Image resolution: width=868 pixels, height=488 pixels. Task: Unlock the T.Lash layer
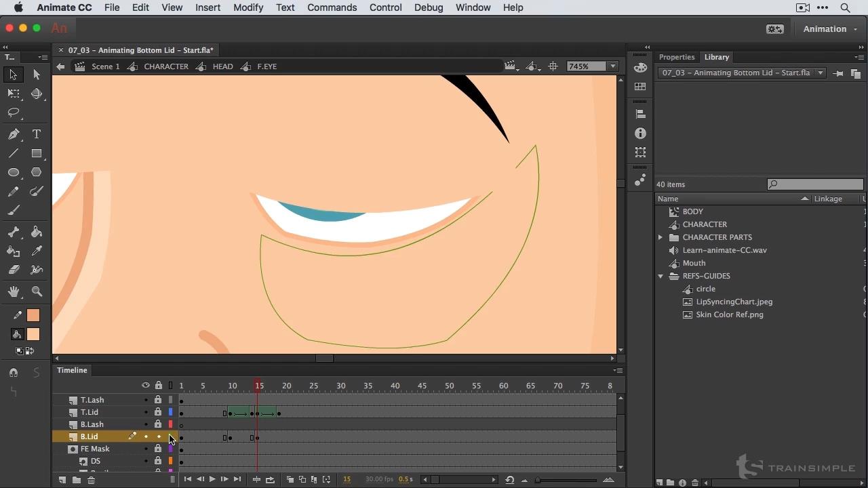[158, 400]
